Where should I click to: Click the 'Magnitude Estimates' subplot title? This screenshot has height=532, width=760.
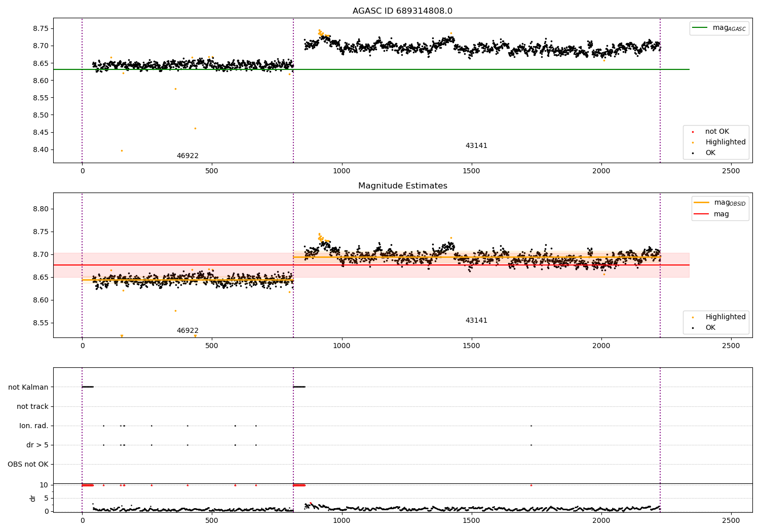point(402,186)
